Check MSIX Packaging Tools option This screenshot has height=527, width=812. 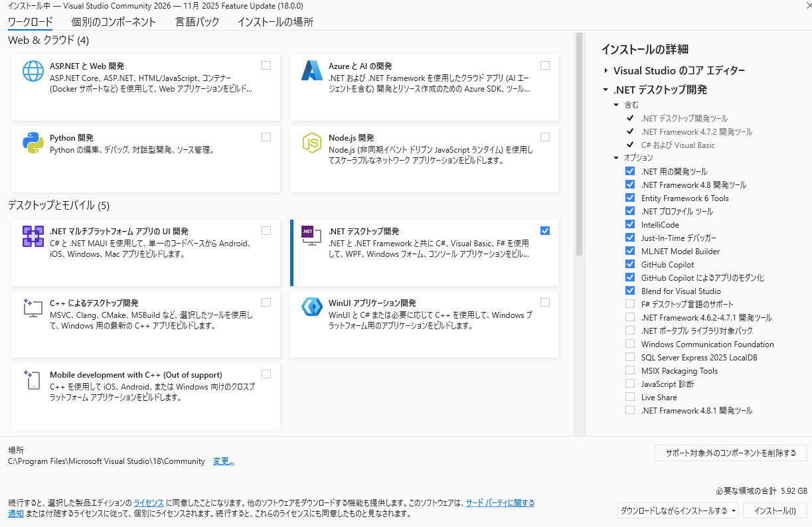[630, 370]
